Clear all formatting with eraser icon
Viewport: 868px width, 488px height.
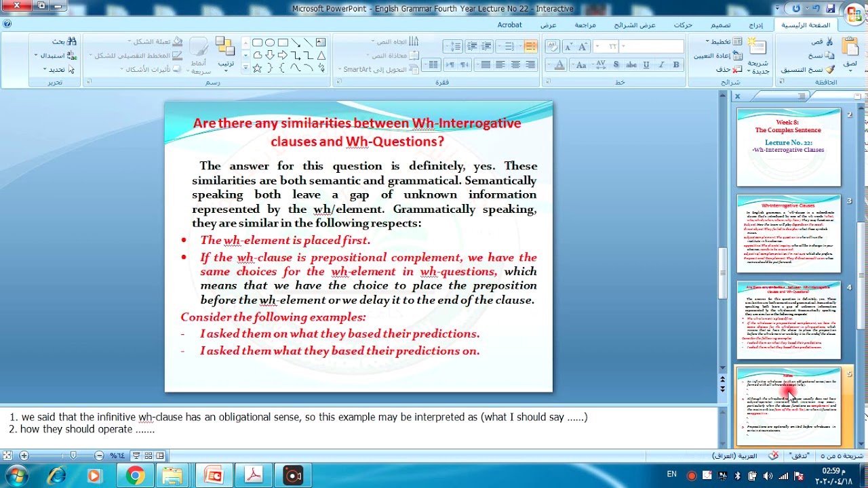(553, 47)
